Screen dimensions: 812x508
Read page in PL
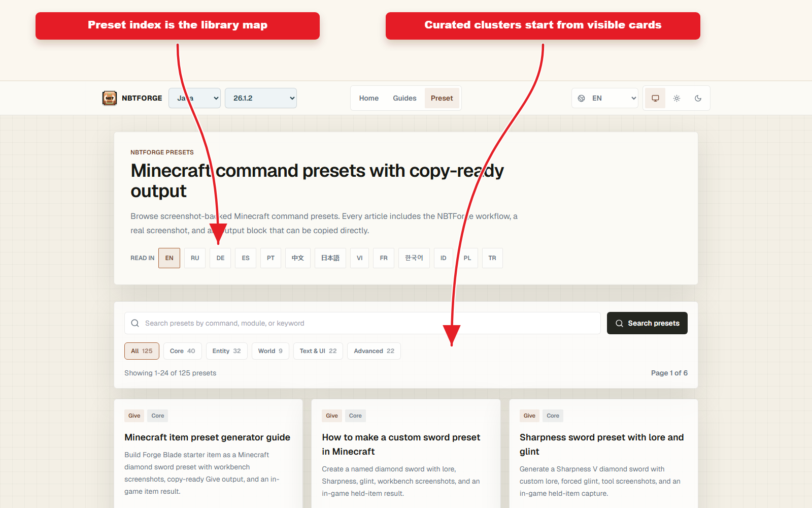(467, 258)
